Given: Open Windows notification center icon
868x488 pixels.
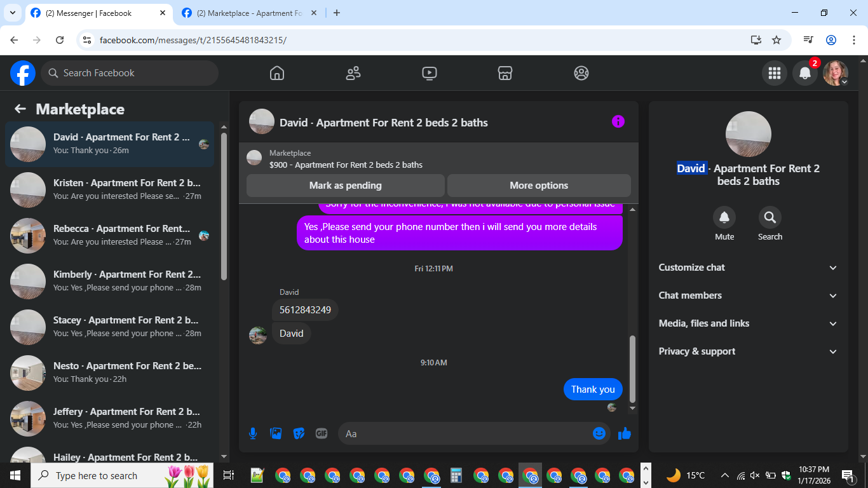Looking at the screenshot, I should (x=848, y=475).
